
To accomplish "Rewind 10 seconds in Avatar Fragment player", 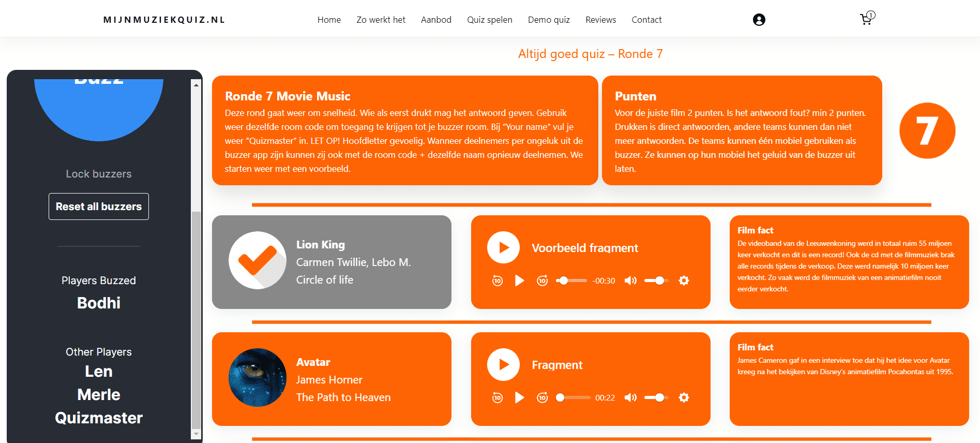I will coord(497,397).
